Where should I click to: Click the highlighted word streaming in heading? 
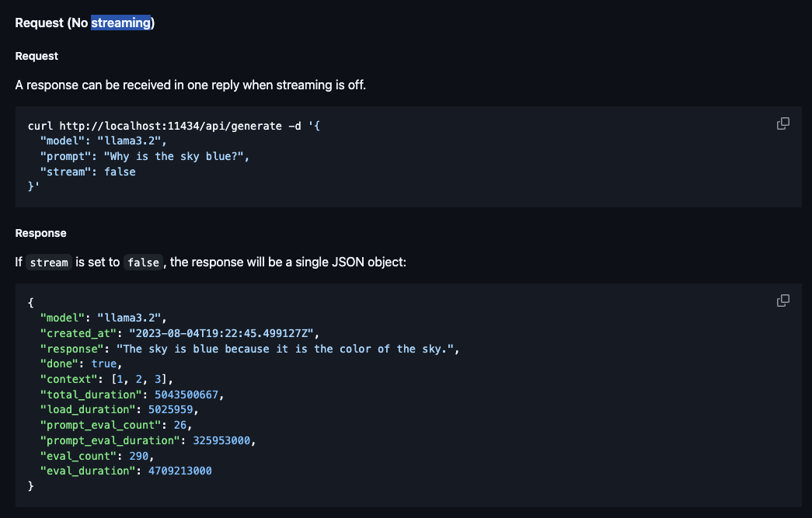point(120,23)
